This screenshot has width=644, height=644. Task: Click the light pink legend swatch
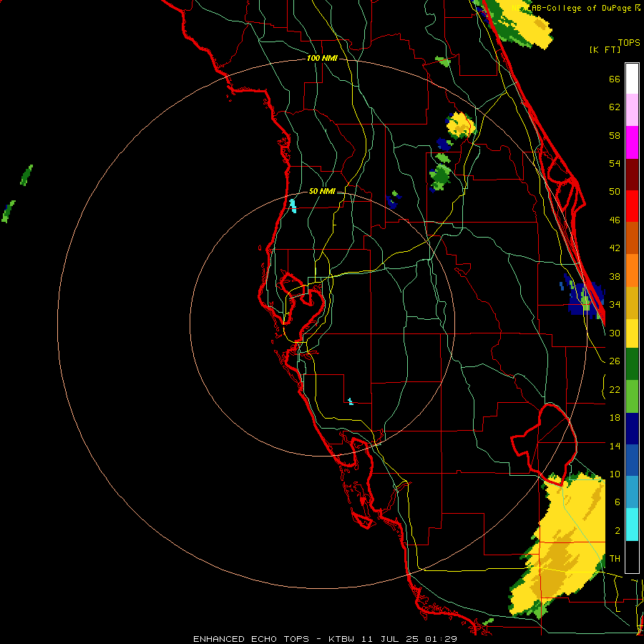pos(632,109)
